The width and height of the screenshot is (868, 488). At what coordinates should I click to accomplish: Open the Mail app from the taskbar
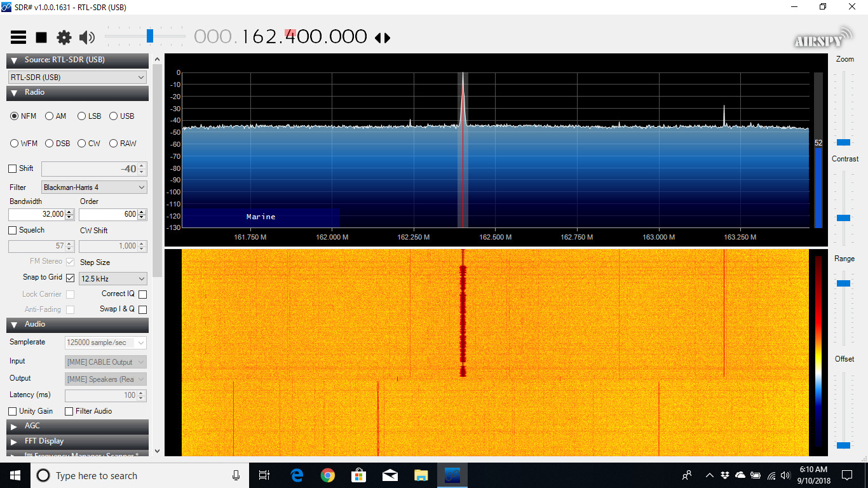390,475
